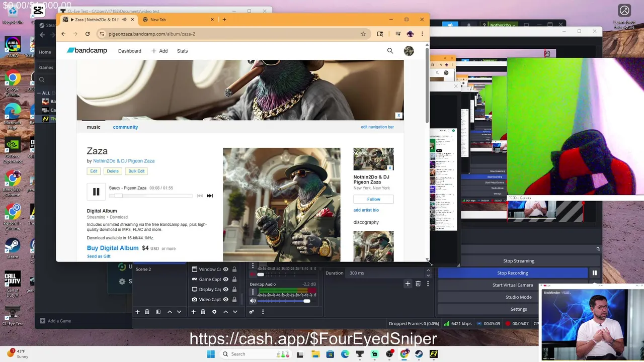Viewport: 644px width, 362px height.
Task: Go back in Chrome
Action: point(63,34)
